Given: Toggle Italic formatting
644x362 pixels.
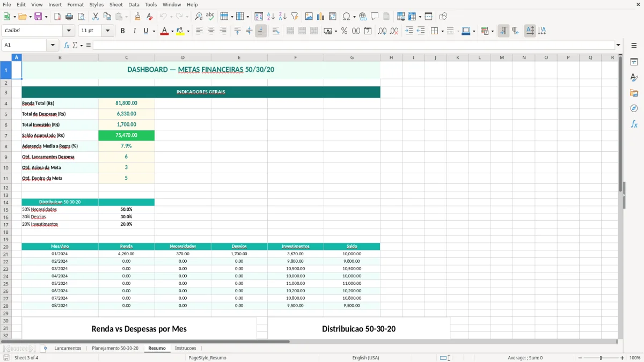Looking at the screenshot, I should point(135,31).
